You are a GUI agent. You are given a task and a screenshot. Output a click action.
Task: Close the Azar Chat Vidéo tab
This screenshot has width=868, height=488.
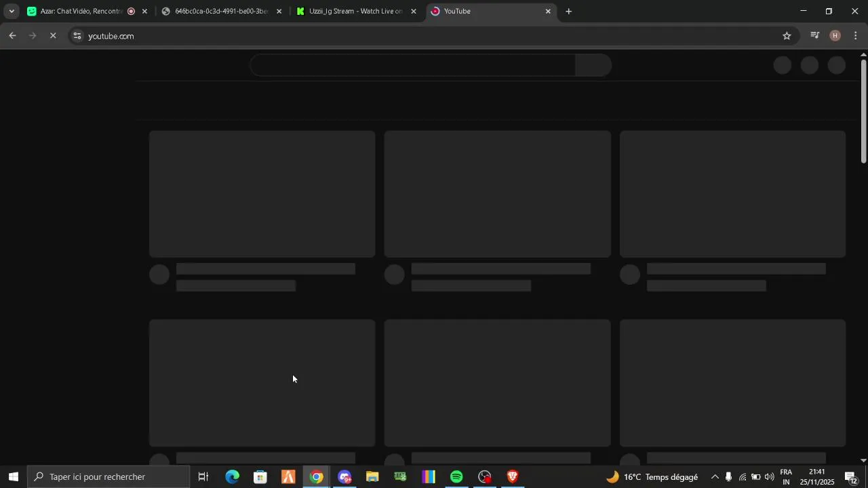click(x=144, y=12)
